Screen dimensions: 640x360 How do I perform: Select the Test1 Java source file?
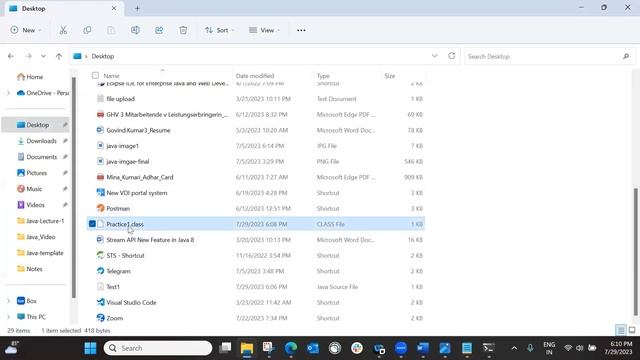[256, 287]
